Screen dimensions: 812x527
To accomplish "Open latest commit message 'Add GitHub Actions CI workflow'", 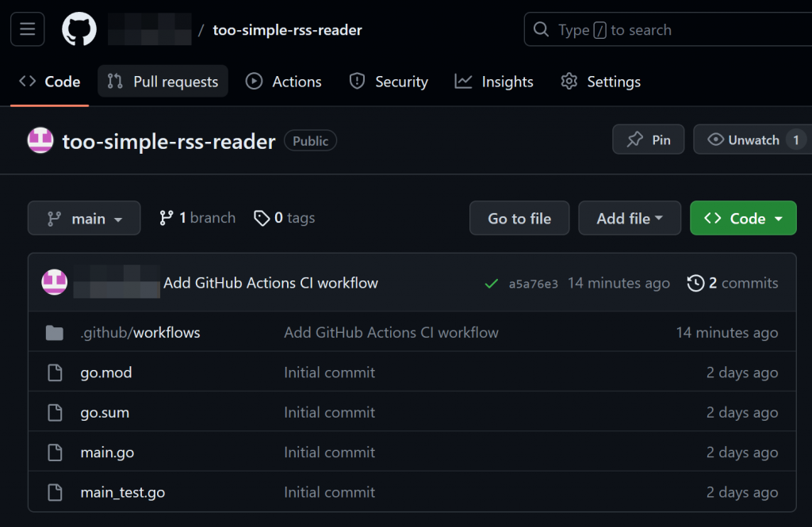I will pyautogui.click(x=271, y=283).
